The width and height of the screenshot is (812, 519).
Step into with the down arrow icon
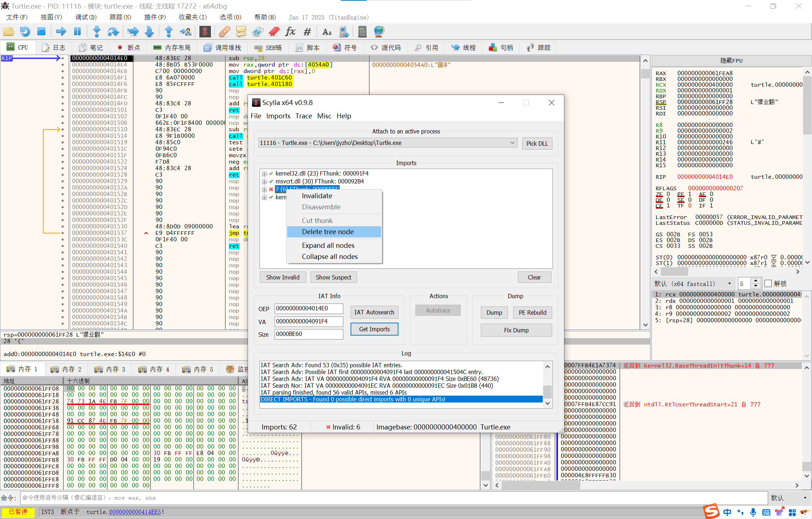96,32
